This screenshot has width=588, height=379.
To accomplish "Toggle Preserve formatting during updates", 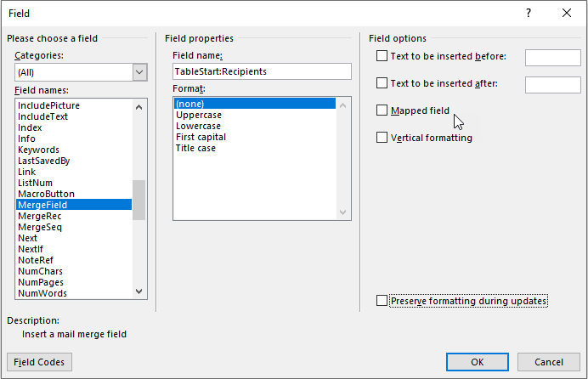I will pyautogui.click(x=382, y=301).
